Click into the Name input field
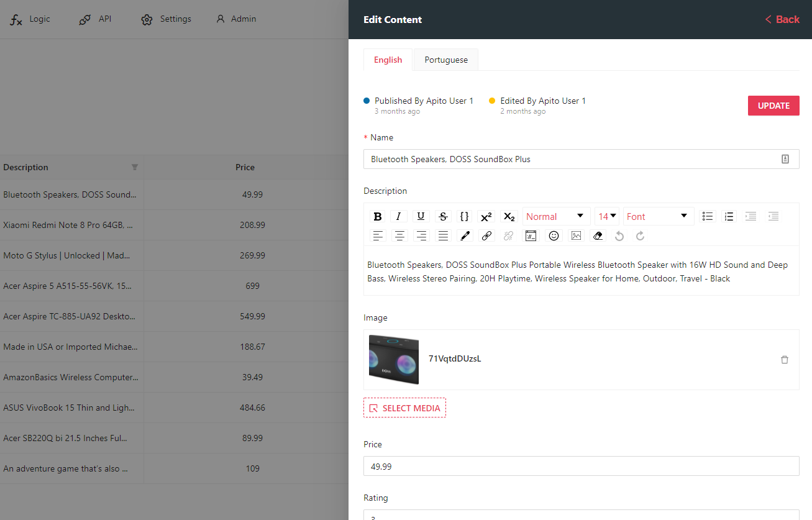 pyautogui.click(x=582, y=159)
